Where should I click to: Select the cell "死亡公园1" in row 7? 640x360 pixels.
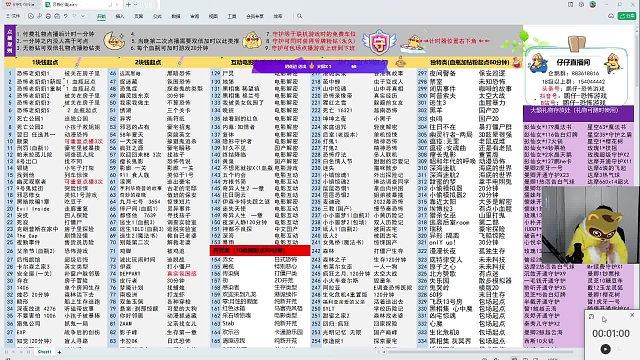(30, 119)
